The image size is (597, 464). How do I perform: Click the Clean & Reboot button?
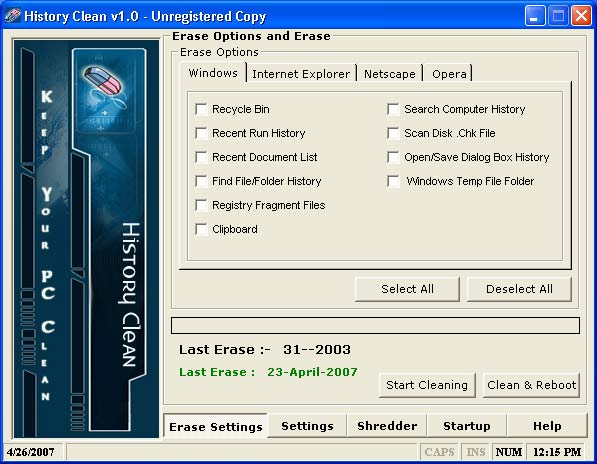(532, 385)
